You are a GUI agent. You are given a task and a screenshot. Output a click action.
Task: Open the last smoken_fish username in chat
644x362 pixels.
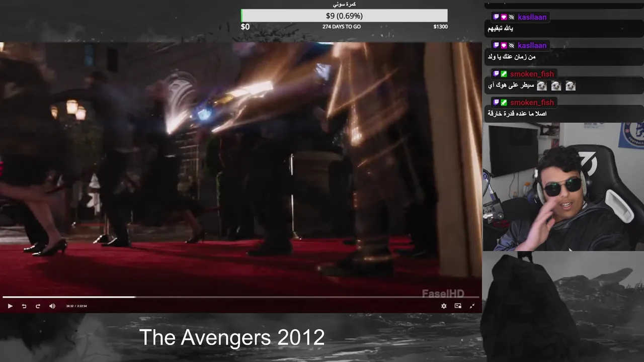532,103
